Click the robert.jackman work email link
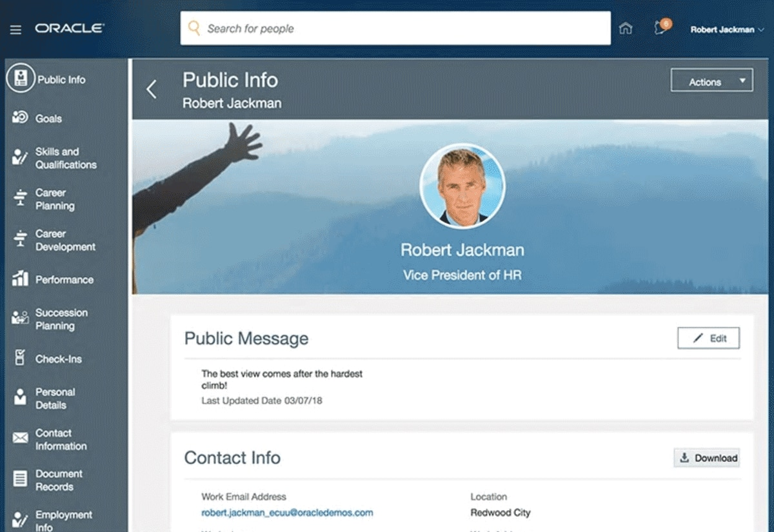Image resolution: width=774 pixels, height=532 pixels. (x=287, y=513)
